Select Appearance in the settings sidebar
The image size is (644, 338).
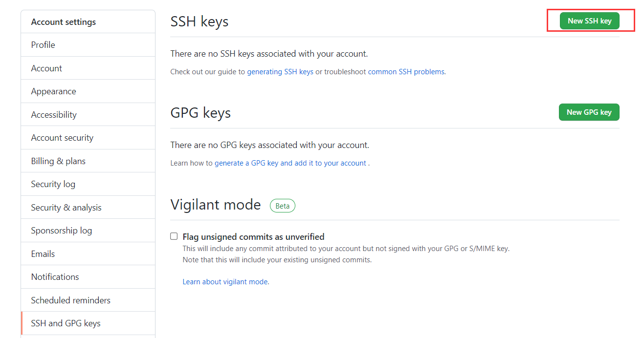(x=53, y=91)
